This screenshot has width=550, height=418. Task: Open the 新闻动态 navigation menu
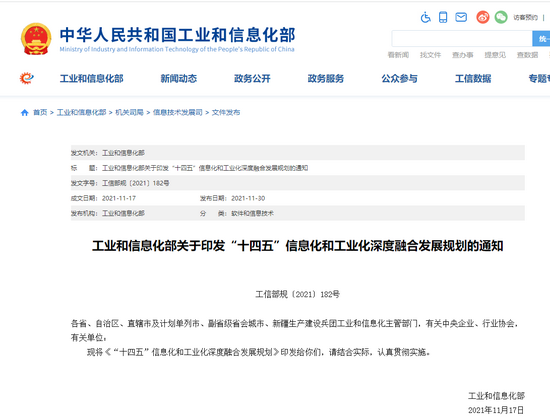pos(179,79)
